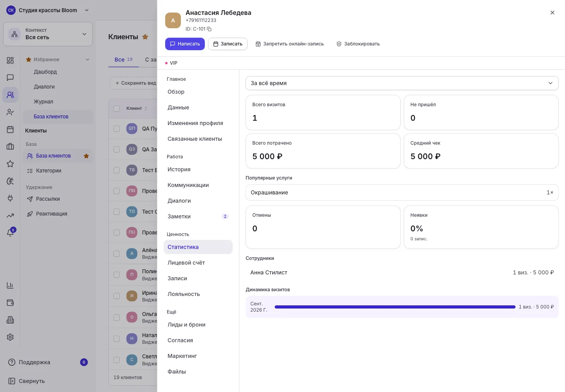Open the За всё время period dropdown

pyautogui.click(x=402, y=83)
